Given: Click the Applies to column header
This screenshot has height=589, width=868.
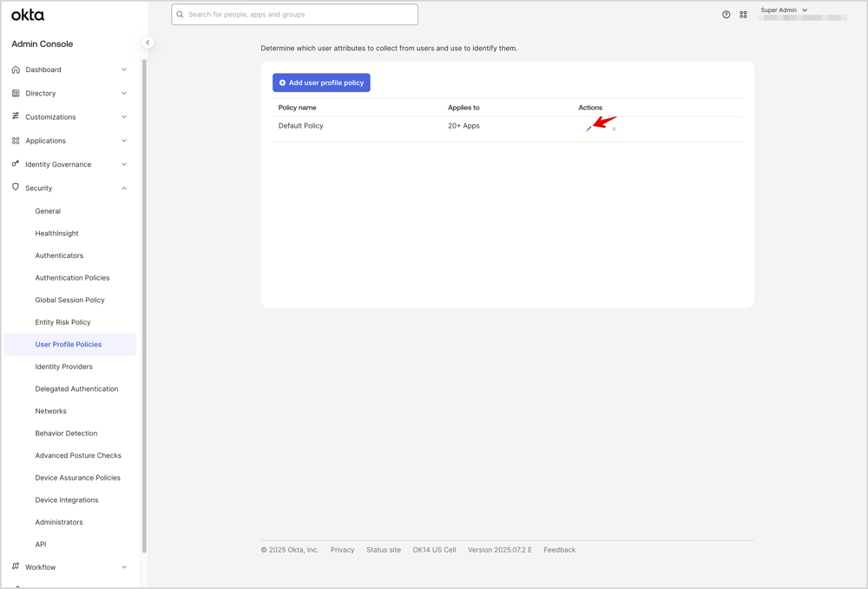Looking at the screenshot, I should click(464, 108).
